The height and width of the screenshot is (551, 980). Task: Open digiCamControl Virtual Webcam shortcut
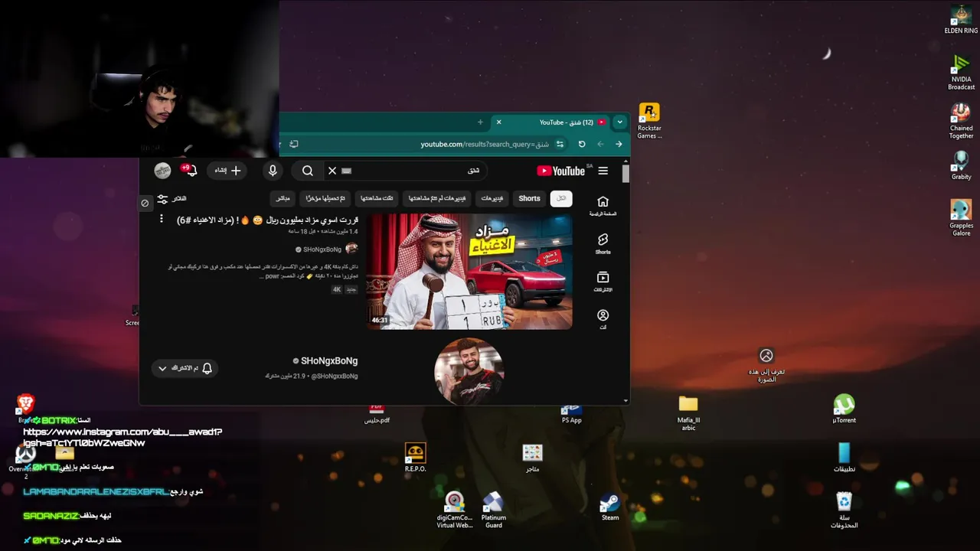[454, 510]
